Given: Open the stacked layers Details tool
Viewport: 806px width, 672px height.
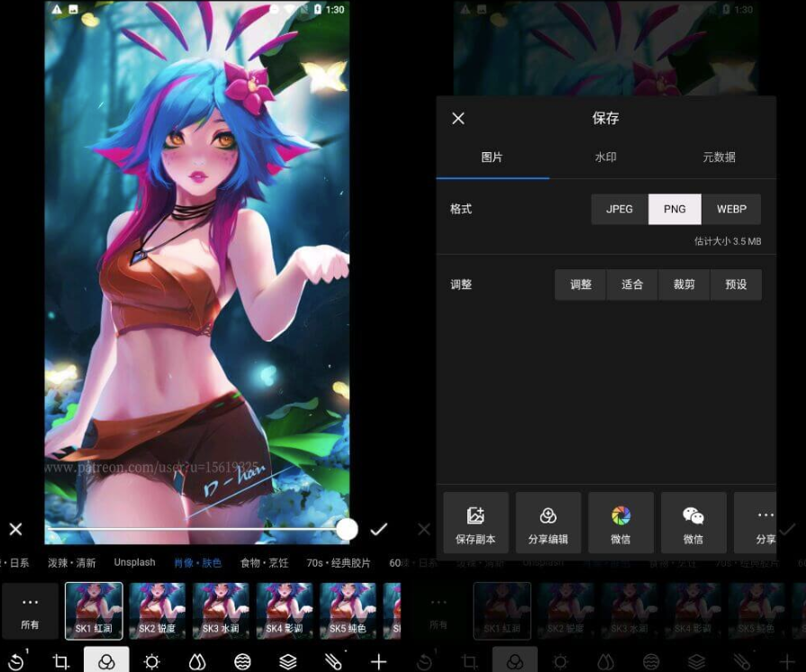Looking at the screenshot, I should point(288,661).
